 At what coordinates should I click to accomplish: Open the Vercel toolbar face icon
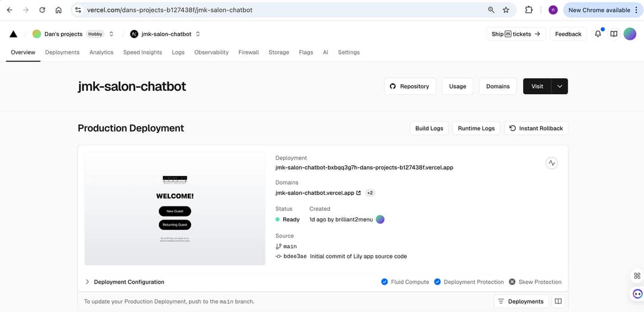(x=637, y=294)
